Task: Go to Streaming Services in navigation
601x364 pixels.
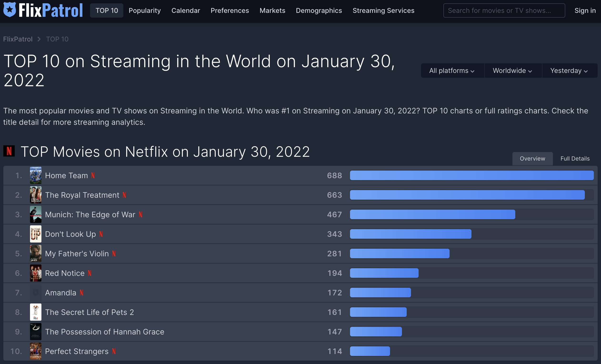Action: 383,10
